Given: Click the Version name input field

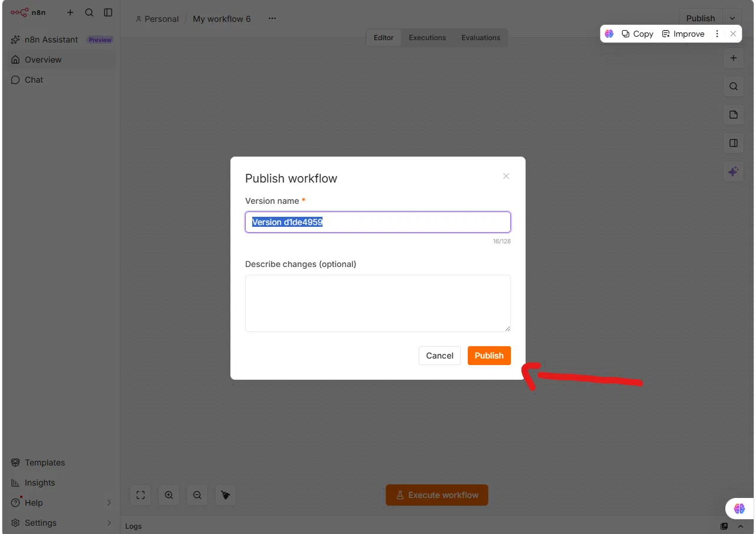Looking at the screenshot, I should tap(378, 222).
